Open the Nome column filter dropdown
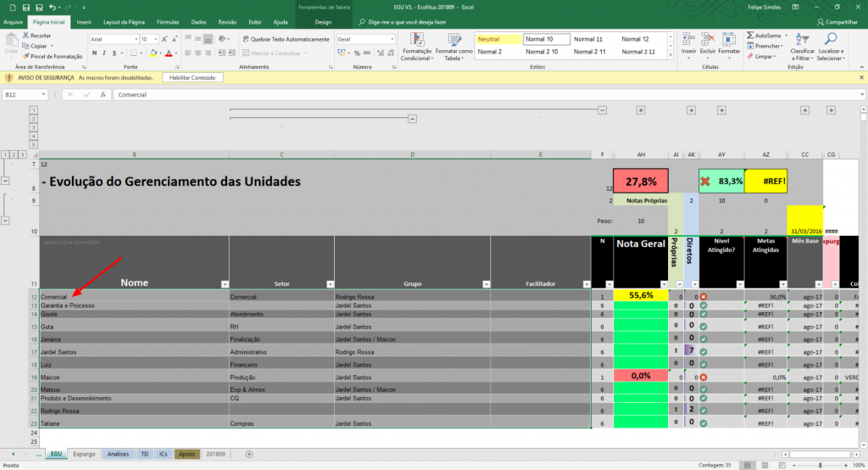The image size is (868, 470). tap(225, 284)
